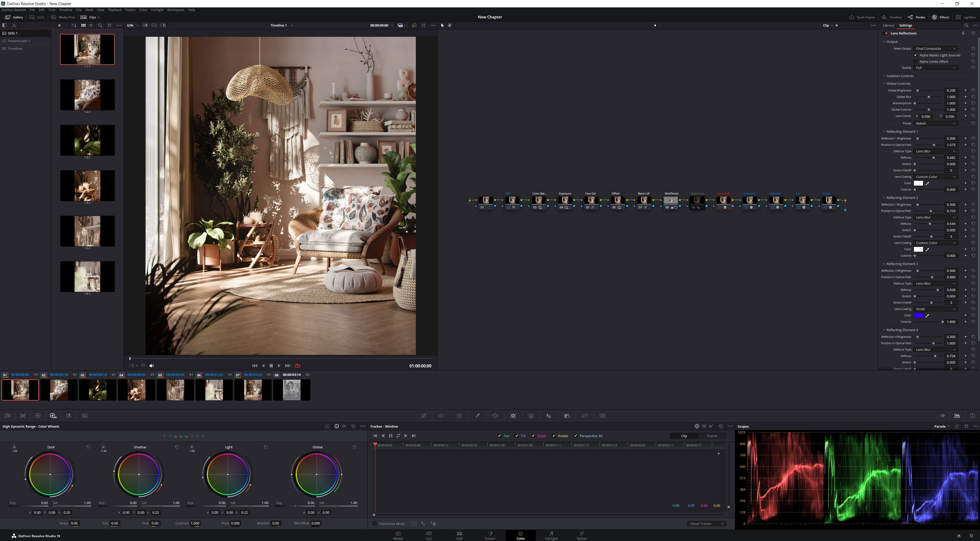Disable Perspective 3D tracking checkbox

pyautogui.click(x=576, y=436)
